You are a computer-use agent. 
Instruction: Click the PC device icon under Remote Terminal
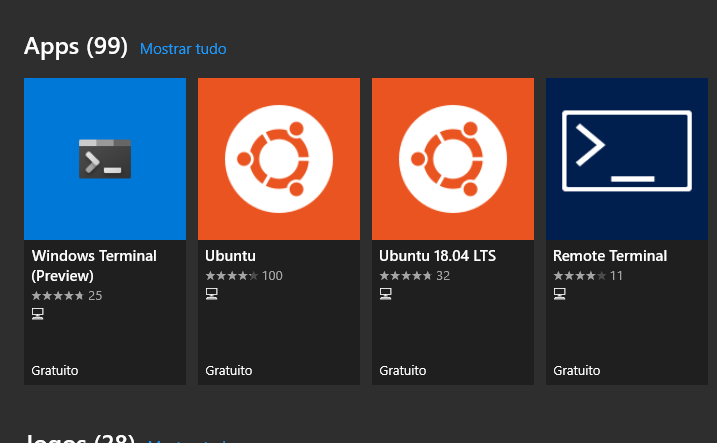(x=560, y=294)
